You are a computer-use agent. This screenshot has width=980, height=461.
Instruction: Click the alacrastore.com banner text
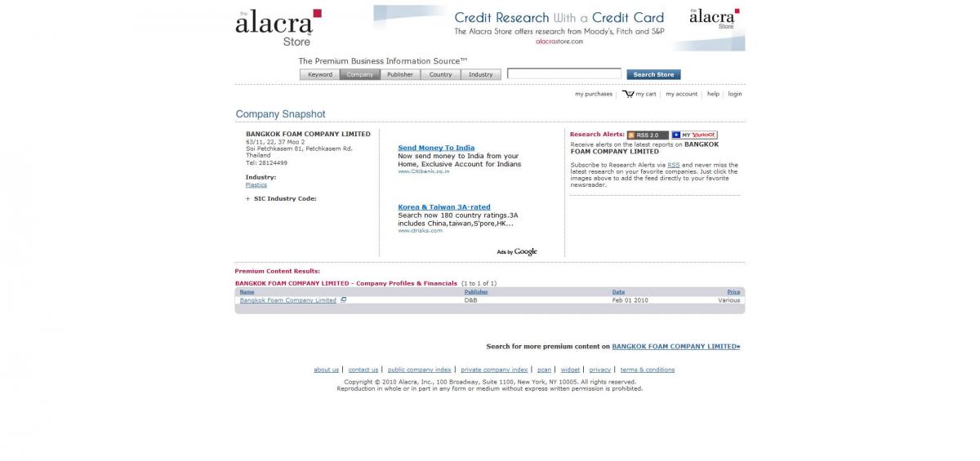click(559, 41)
